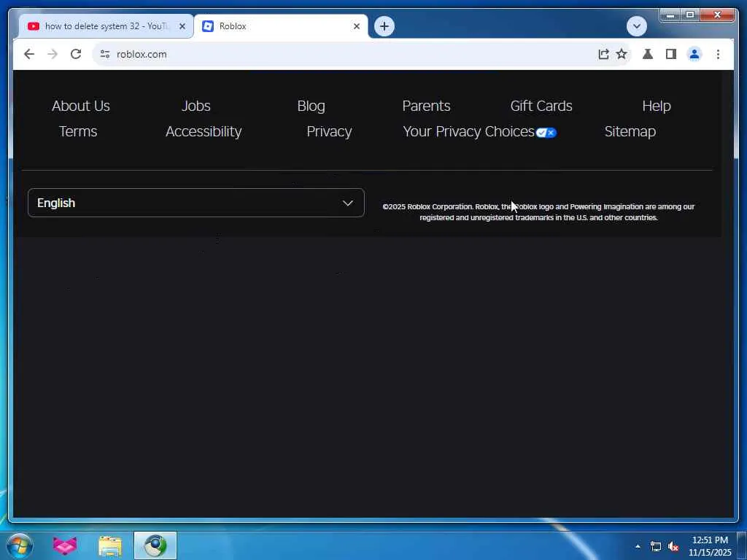Click the privacy choices toggle icon
This screenshot has height=560, width=747.
(x=546, y=133)
